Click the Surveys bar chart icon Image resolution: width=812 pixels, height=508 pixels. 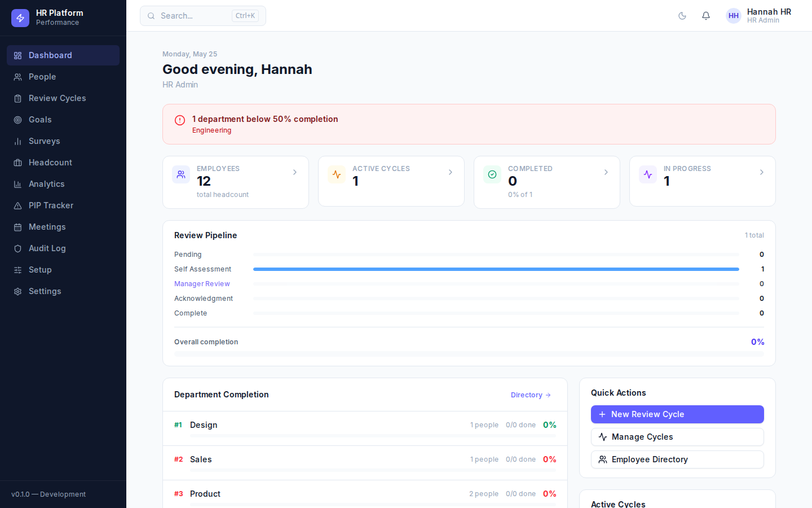(17, 141)
